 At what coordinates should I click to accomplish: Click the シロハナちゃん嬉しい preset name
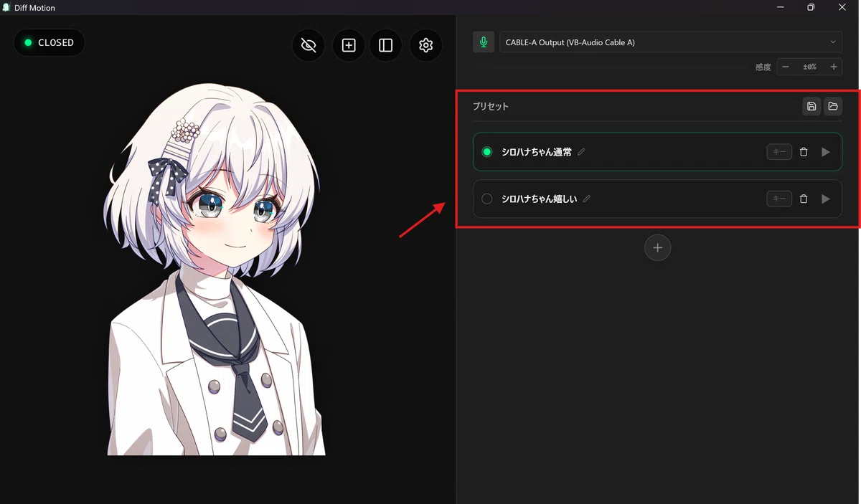(539, 199)
